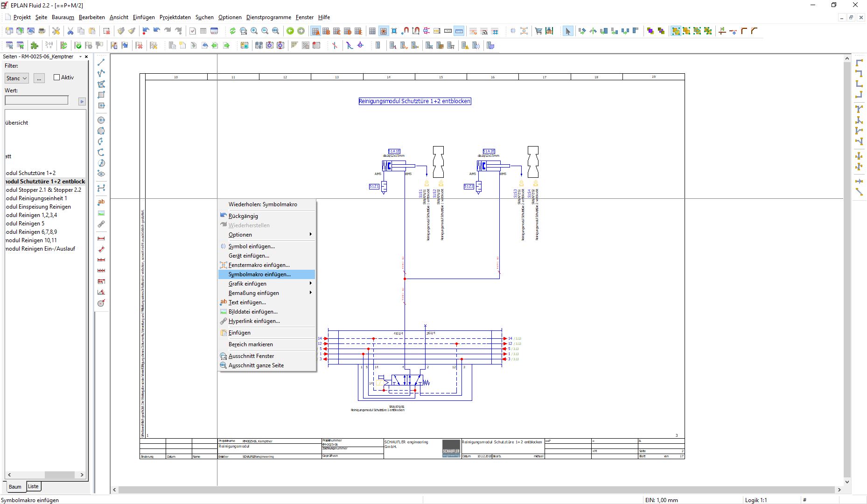
Task: Switch to the Baum tab
Action: [x=15, y=487]
